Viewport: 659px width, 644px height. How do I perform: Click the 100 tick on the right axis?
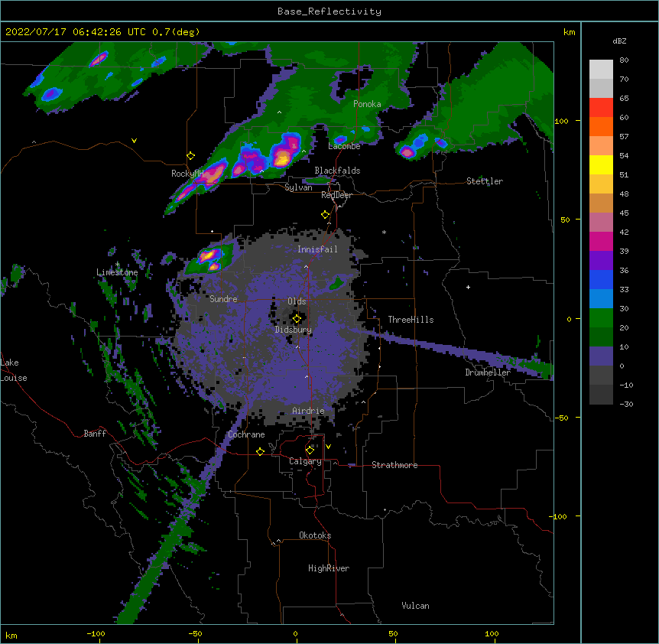click(x=561, y=121)
